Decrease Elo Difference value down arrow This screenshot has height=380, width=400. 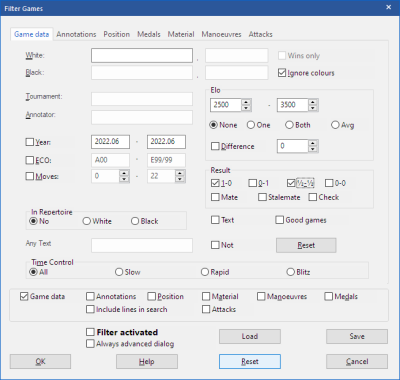[313, 149]
